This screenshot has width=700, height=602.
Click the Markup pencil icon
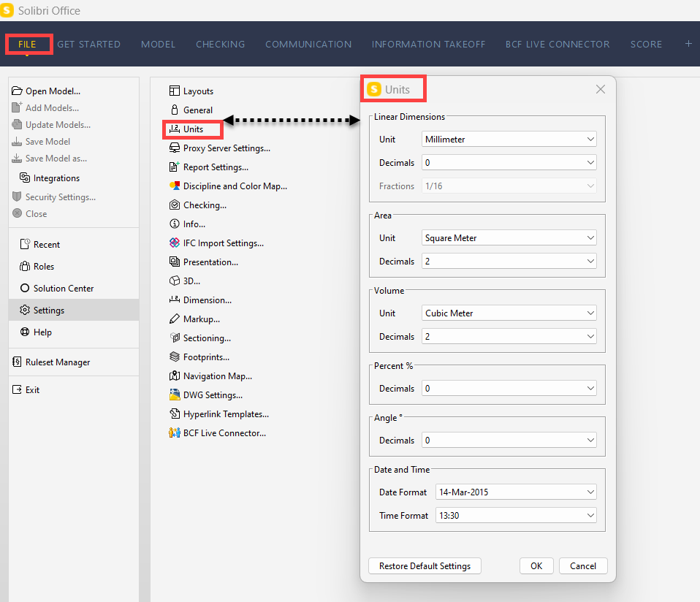(x=174, y=319)
